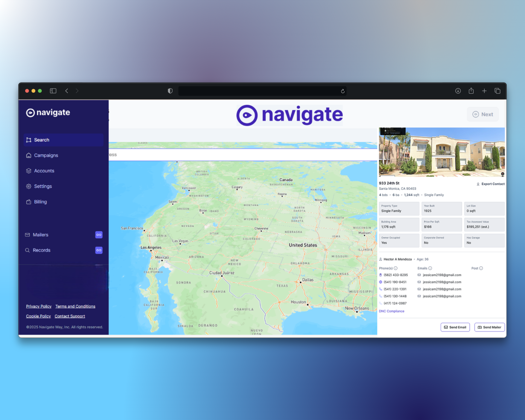Click the privacy shield icon in toolbar
525x420 pixels.
(170, 91)
